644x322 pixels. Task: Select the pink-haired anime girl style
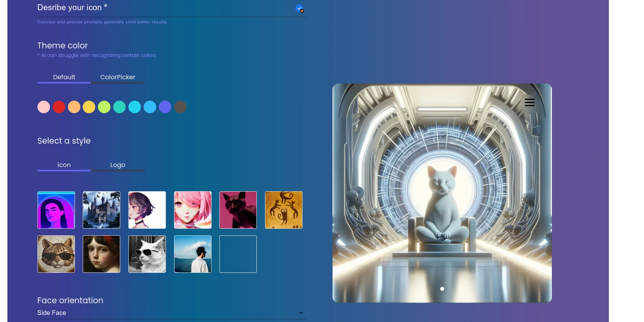coord(193,210)
